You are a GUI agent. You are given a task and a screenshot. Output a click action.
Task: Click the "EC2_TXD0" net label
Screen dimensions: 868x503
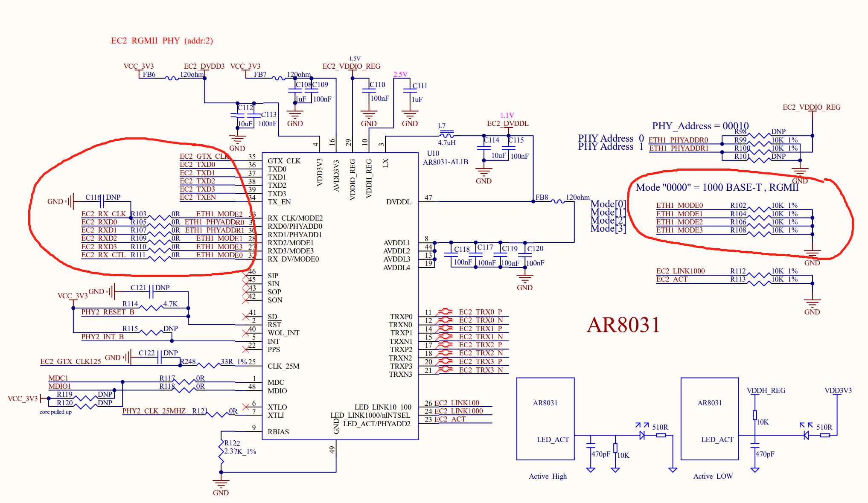pyautogui.click(x=197, y=164)
